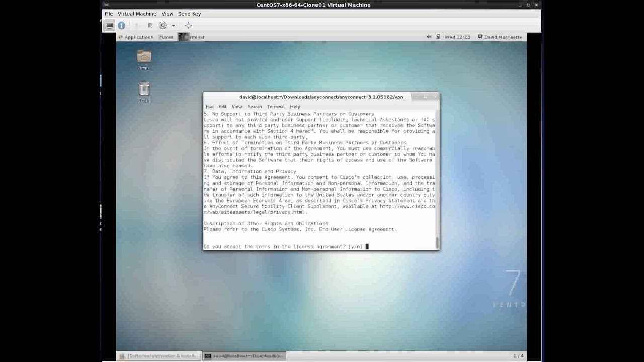Expand the shutdown options dropdown arrow
The image size is (644, 362).
pos(173,25)
